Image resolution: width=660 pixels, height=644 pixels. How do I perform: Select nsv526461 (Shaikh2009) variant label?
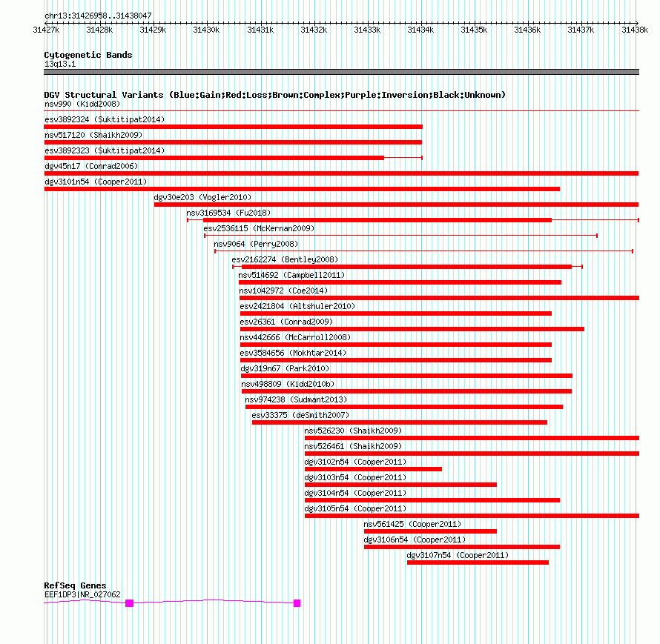pos(353,446)
